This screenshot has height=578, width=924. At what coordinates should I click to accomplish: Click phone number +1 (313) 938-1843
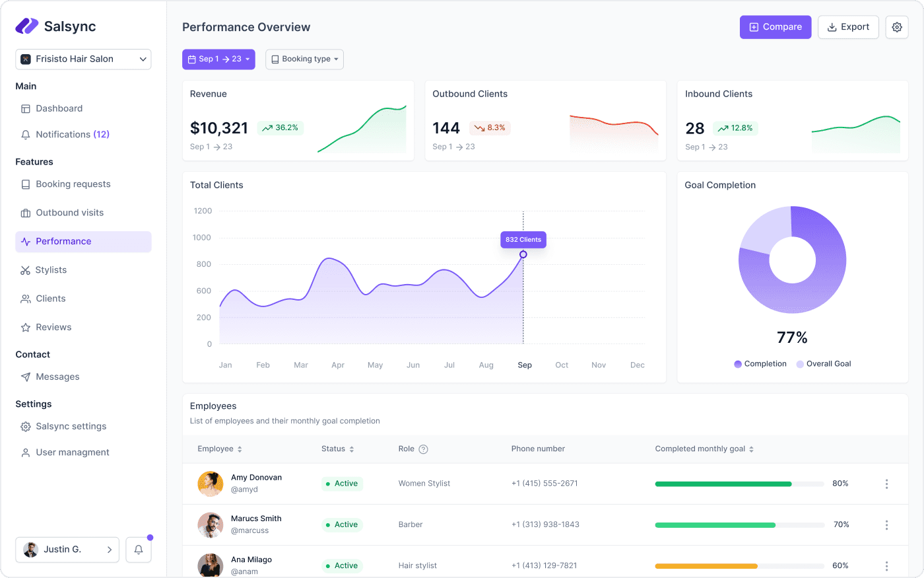[545, 524]
